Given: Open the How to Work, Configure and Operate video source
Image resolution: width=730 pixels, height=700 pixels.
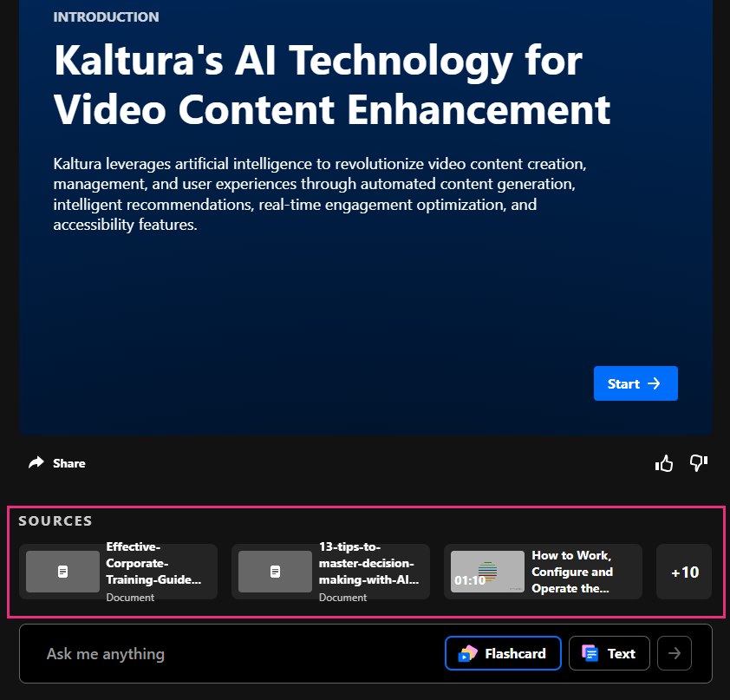Looking at the screenshot, I should point(543,572).
